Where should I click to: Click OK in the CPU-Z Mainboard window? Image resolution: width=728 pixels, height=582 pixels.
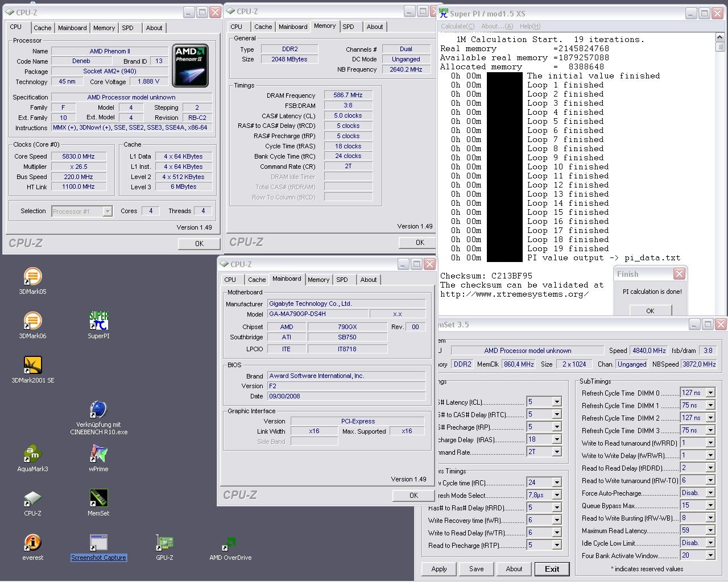click(413, 495)
